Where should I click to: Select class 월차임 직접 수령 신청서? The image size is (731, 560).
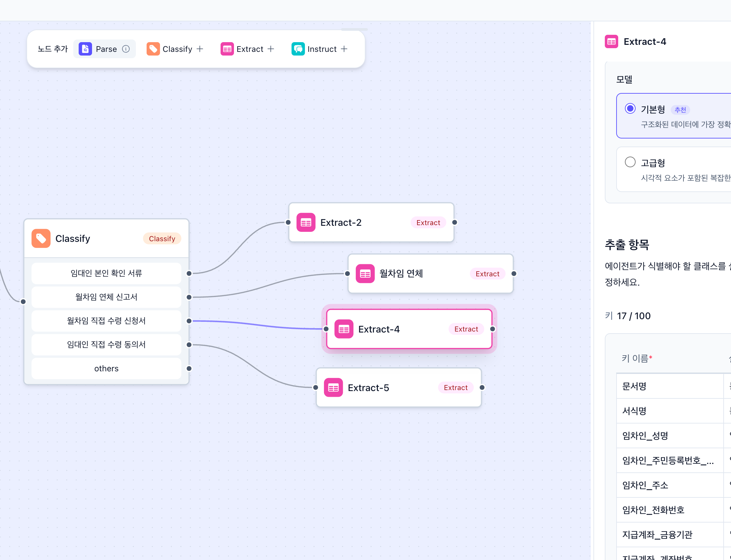[x=106, y=321]
